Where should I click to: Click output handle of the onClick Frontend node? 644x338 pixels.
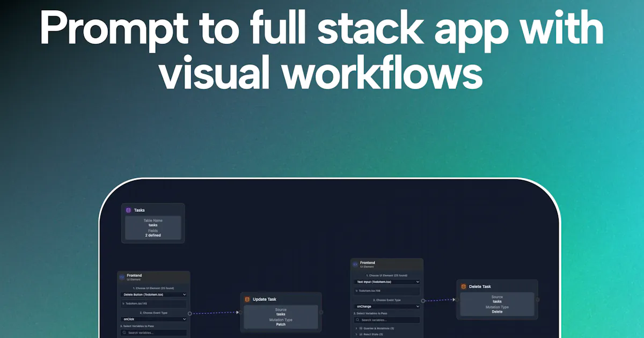coord(190,313)
